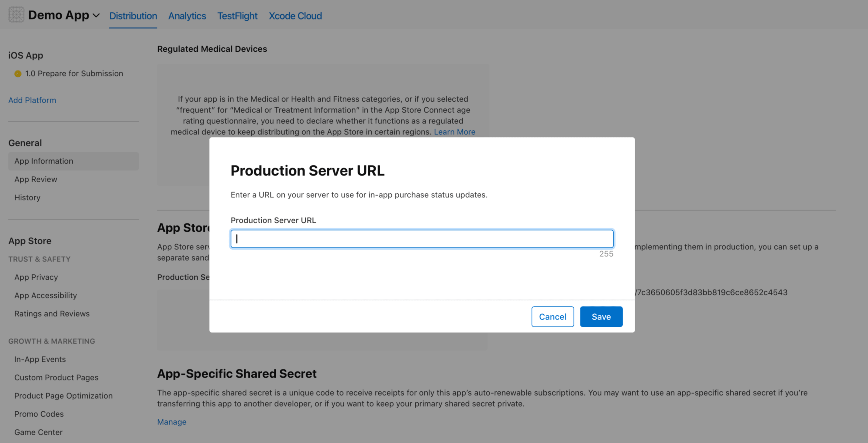This screenshot has height=443, width=868.
Task: Click the App-Specific Shared Secret heading
Action: click(236, 374)
